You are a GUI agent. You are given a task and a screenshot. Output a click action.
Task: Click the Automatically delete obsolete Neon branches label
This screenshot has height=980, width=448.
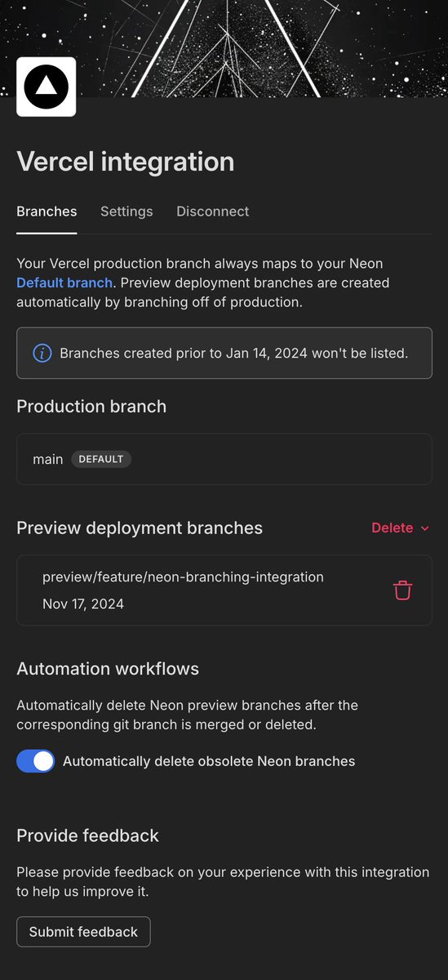click(x=209, y=761)
